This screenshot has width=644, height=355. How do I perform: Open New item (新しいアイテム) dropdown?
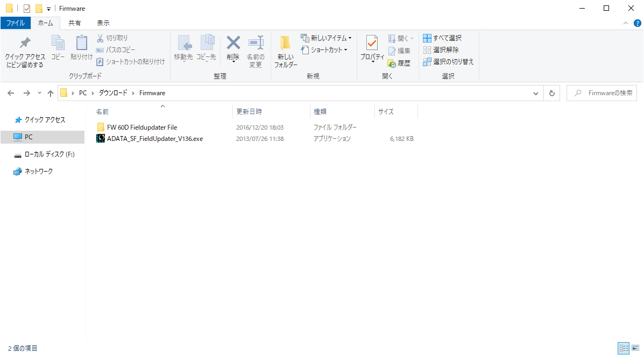327,38
